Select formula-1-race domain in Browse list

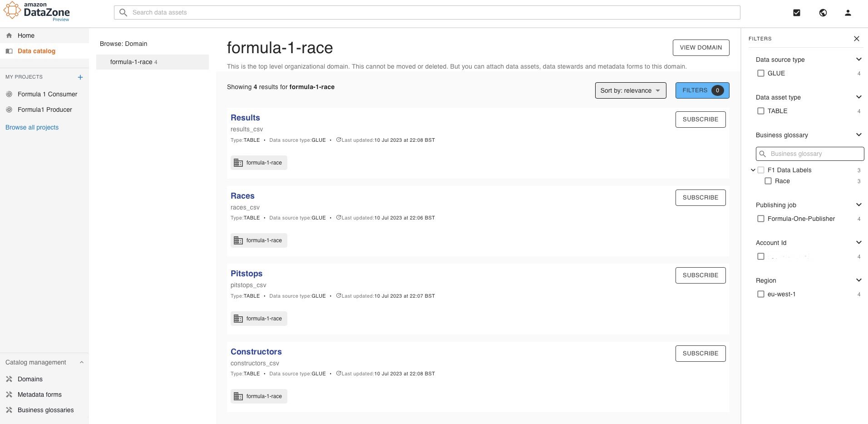153,62
